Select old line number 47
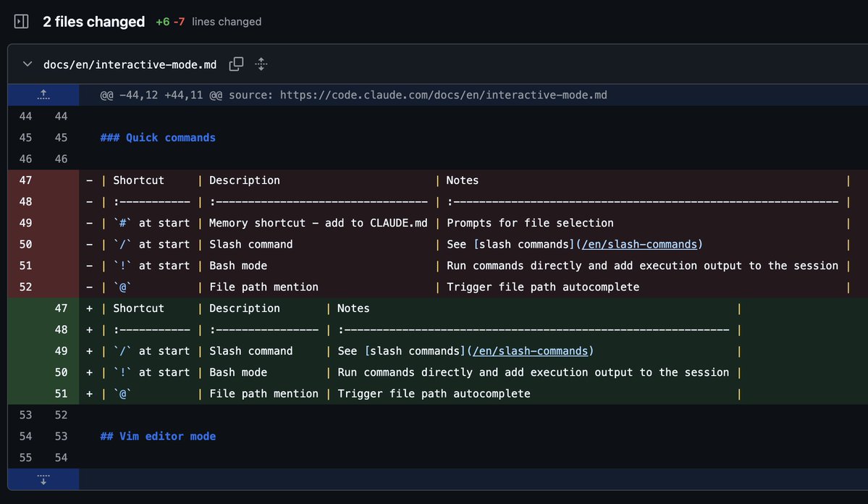The image size is (868, 504). [25, 180]
